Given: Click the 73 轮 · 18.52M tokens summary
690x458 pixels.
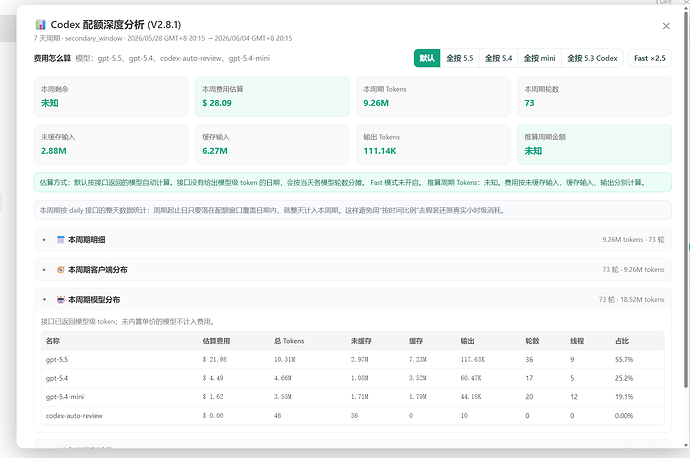Looking at the screenshot, I should pos(631,300).
